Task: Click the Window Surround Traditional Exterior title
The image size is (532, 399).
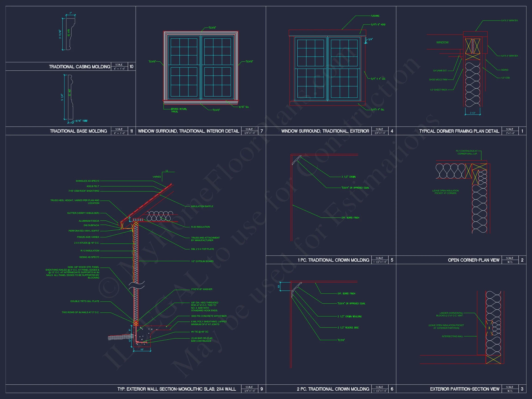Action: [325, 131]
